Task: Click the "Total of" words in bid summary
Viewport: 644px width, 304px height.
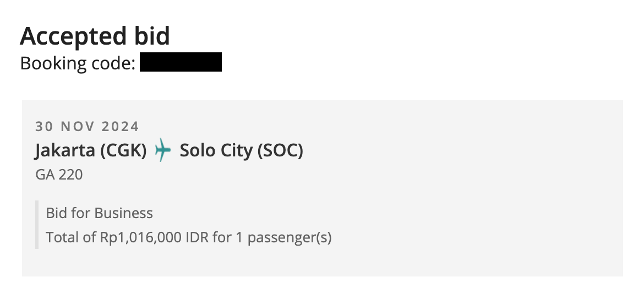Action: [71, 237]
